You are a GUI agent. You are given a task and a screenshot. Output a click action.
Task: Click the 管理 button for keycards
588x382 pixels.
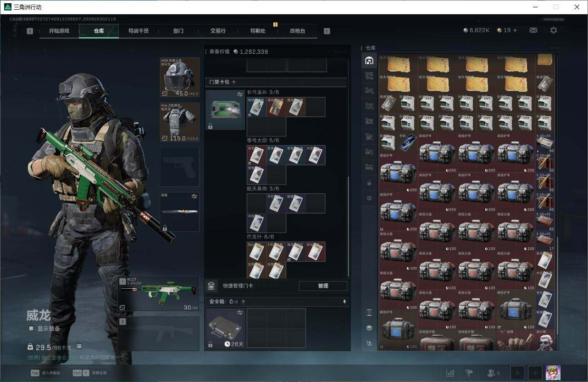323,286
